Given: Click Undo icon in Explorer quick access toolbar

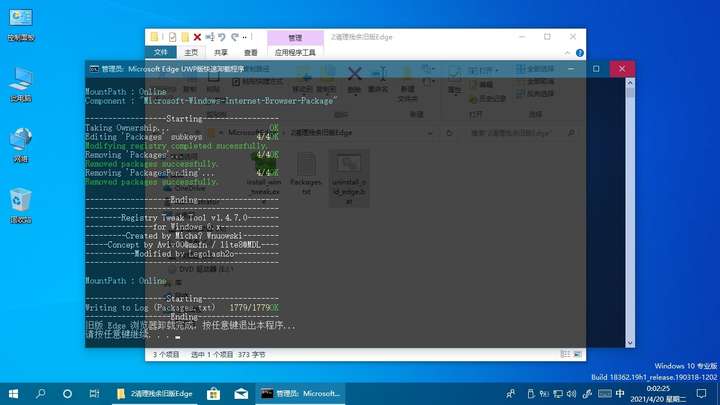Looking at the screenshot, I should 222,37.
